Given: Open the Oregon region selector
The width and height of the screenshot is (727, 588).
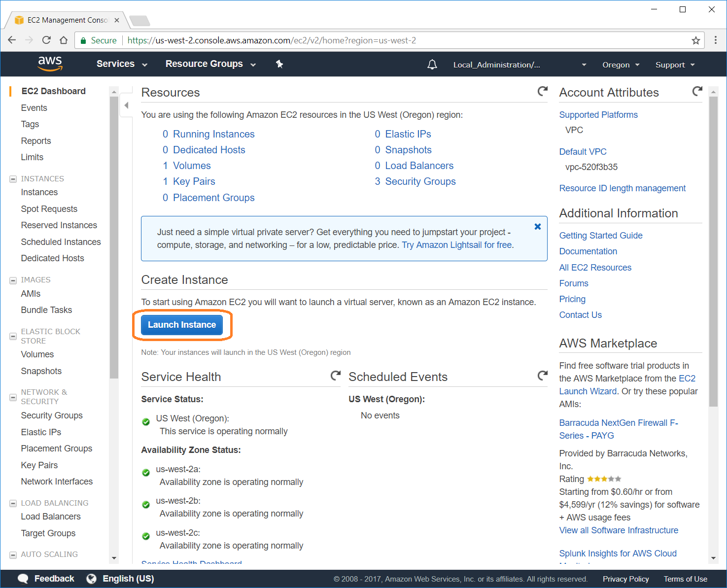Looking at the screenshot, I should [x=621, y=65].
